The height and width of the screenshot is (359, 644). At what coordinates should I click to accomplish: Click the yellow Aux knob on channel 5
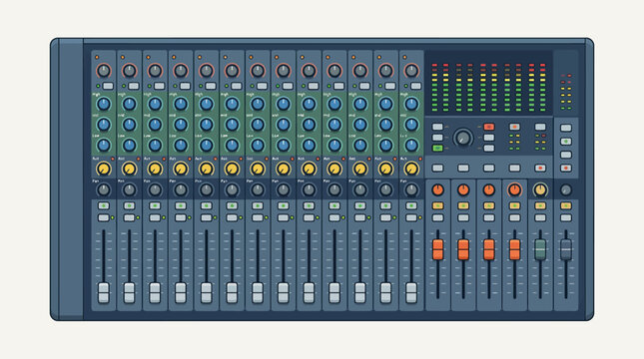point(206,169)
